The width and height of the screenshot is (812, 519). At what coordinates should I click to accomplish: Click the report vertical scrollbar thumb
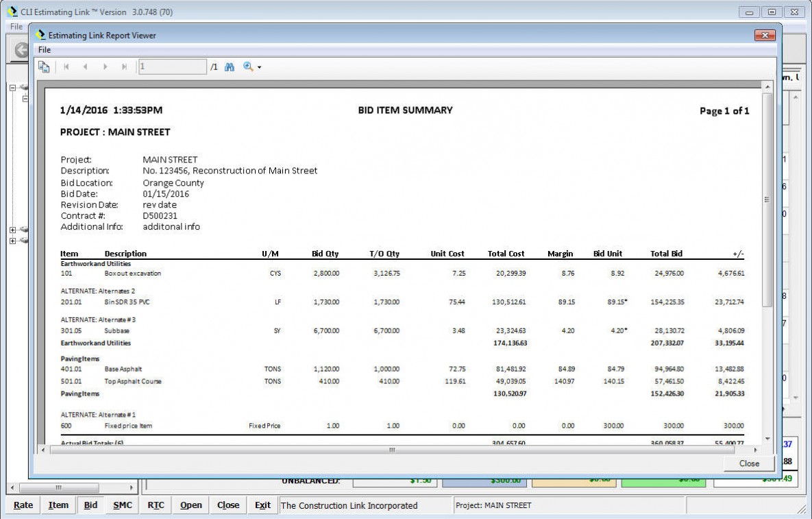point(767,200)
